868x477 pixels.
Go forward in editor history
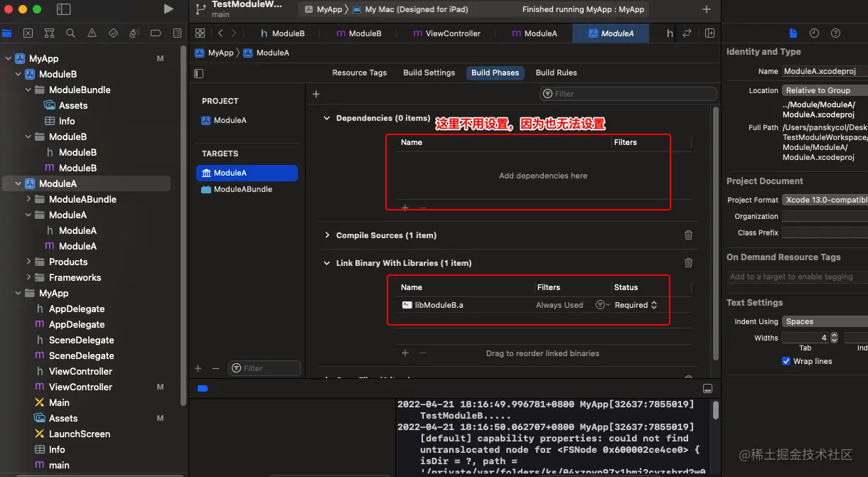point(234,33)
